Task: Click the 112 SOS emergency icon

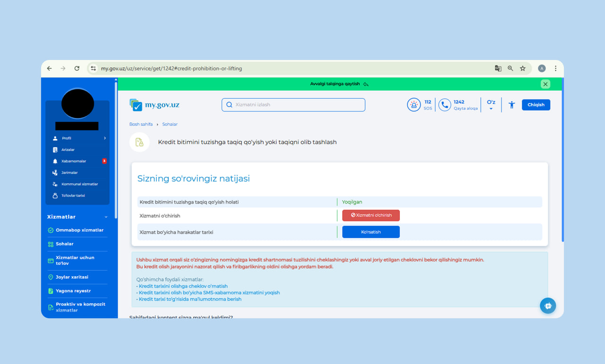Action: coord(414,105)
